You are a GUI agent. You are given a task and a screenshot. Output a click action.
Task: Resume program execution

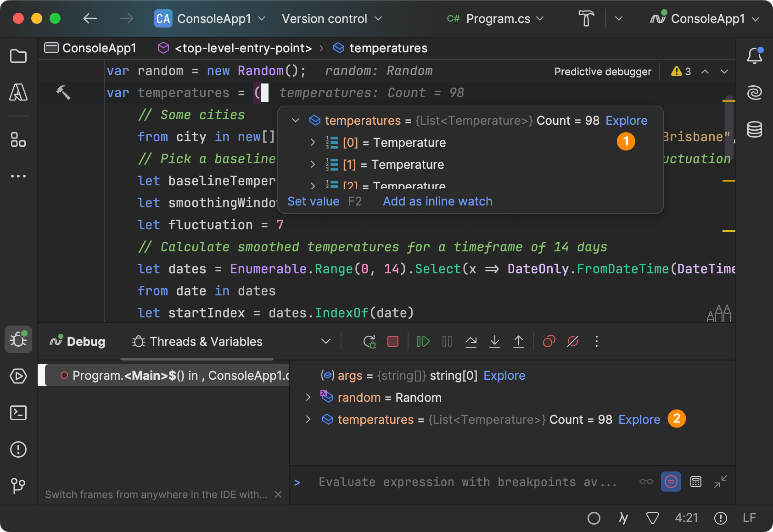coord(423,342)
